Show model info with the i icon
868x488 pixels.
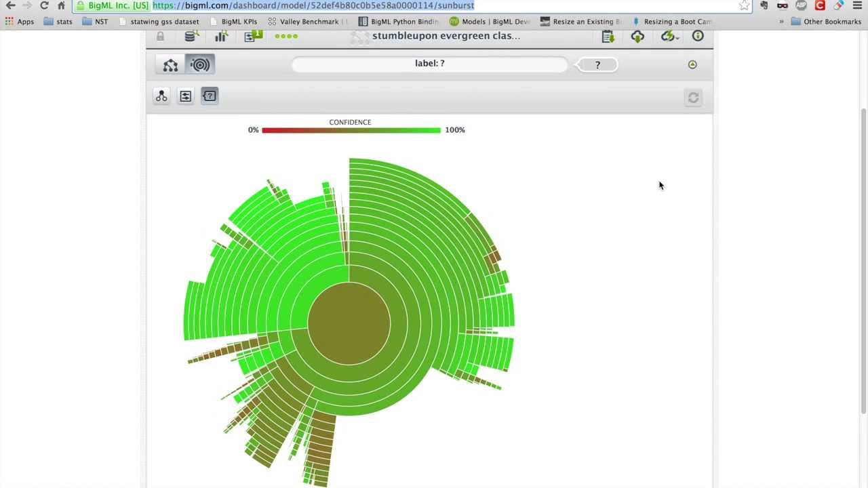pos(698,36)
